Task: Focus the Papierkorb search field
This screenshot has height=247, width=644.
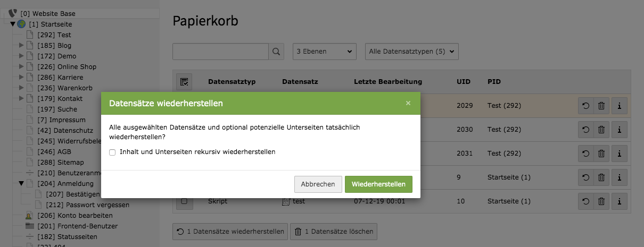Action: (220, 52)
